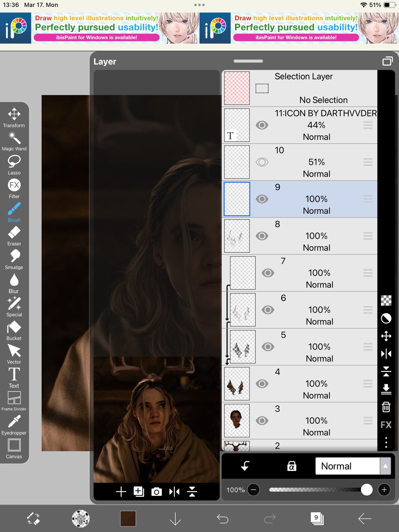The height and width of the screenshot is (532, 399).
Task: Hide layer 3
Action: point(262,421)
